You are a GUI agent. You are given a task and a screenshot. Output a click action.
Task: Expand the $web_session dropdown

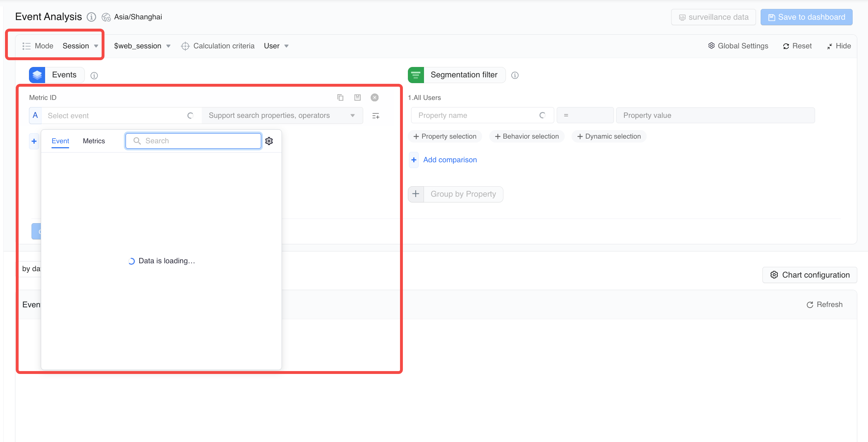click(x=142, y=46)
